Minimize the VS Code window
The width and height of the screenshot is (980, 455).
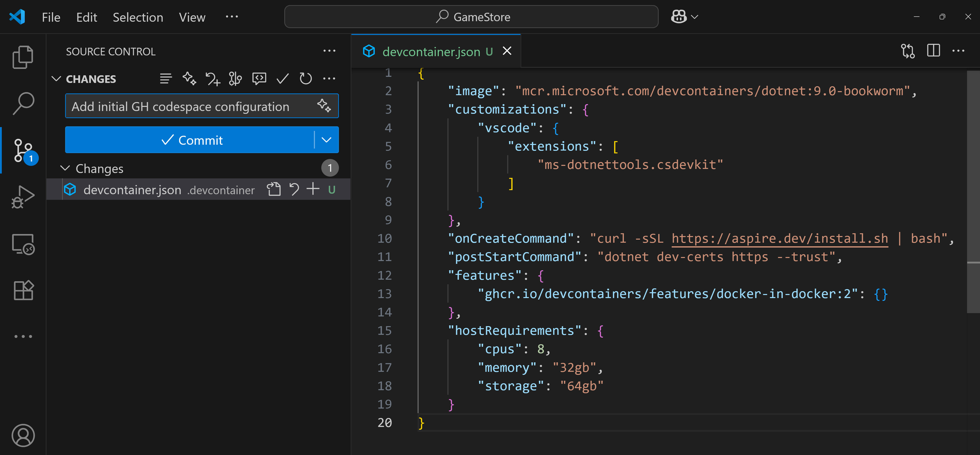point(917,17)
